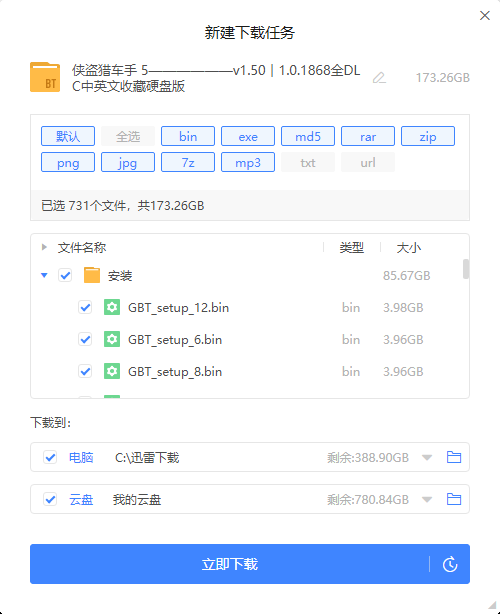500x614 pixels.
Task: Click the 173.26GB total size label
Action: pos(442,78)
